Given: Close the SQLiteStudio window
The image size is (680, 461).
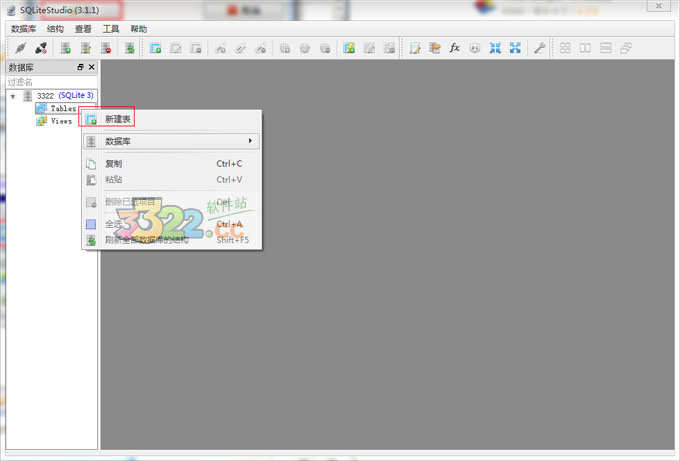Looking at the screenshot, I should coord(659,6).
